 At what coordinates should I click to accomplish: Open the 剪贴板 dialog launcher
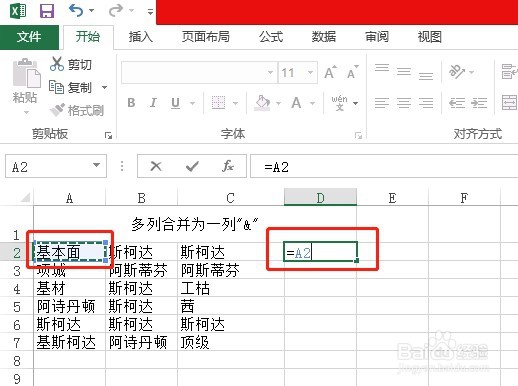click(108, 135)
